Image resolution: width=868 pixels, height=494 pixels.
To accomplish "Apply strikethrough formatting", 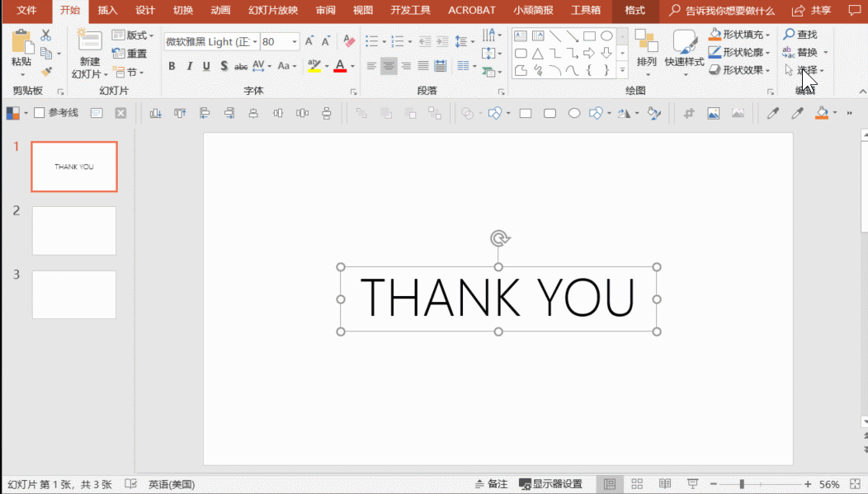I will [x=241, y=66].
